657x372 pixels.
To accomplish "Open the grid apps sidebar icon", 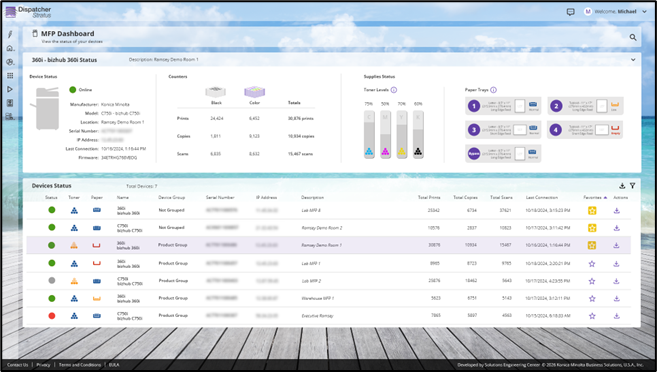I will pos(10,75).
